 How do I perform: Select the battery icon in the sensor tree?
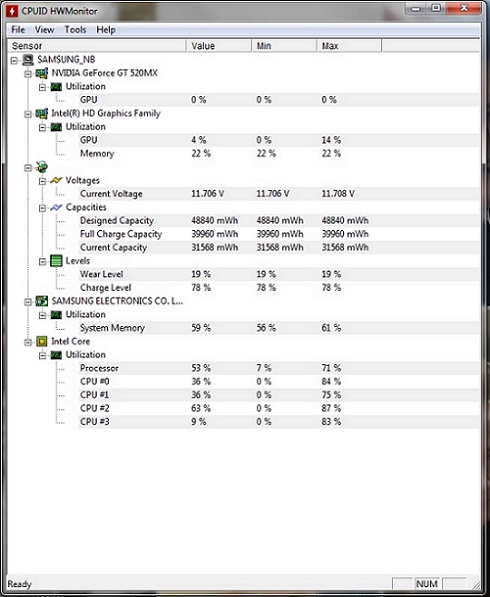tap(41, 167)
